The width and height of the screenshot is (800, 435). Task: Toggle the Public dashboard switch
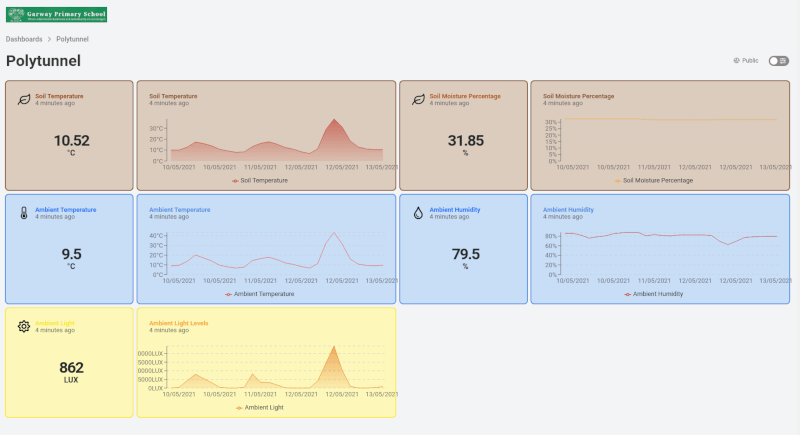tap(779, 61)
